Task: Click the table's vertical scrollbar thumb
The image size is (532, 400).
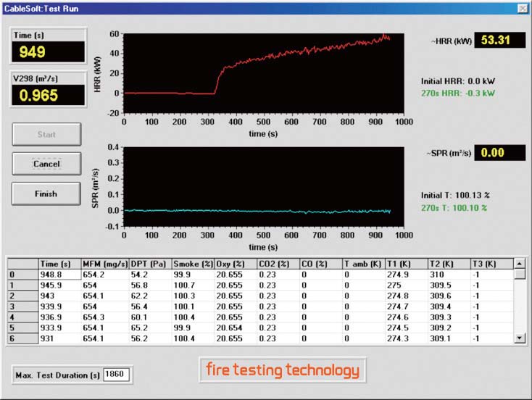Action: click(x=519, y=275)
